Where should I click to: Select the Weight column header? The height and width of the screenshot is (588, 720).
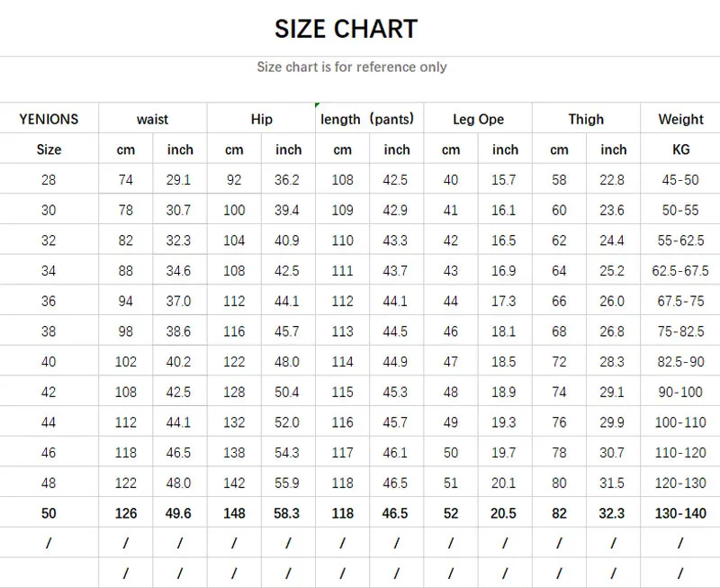(680, 119)
